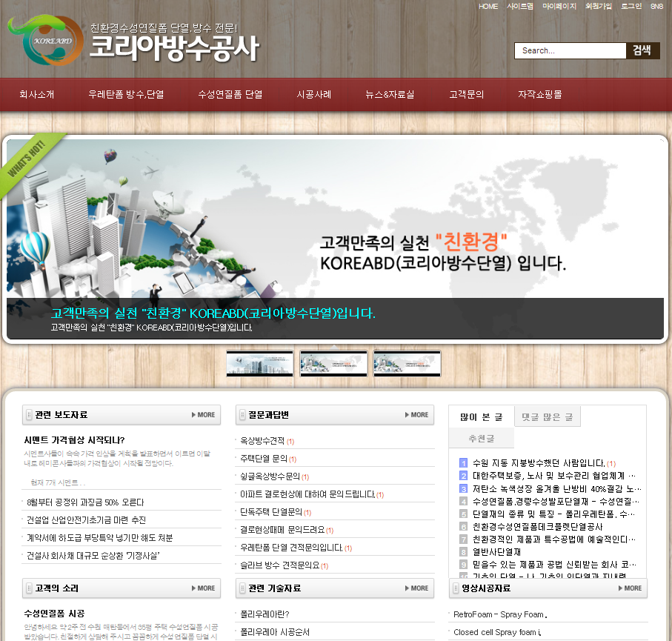The width and height of the screenshot is (672, 641).
Task: Click MORE in the 관련 보도자료 section
Action: point(204,415)
